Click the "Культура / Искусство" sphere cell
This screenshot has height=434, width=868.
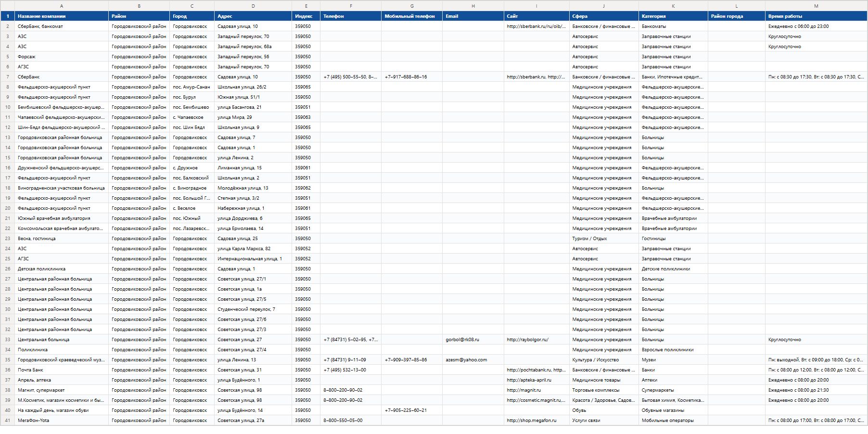[x=604, y=360]
